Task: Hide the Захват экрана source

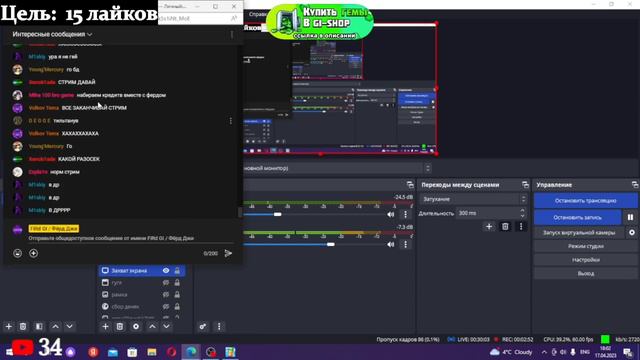Action: [166, 271]
